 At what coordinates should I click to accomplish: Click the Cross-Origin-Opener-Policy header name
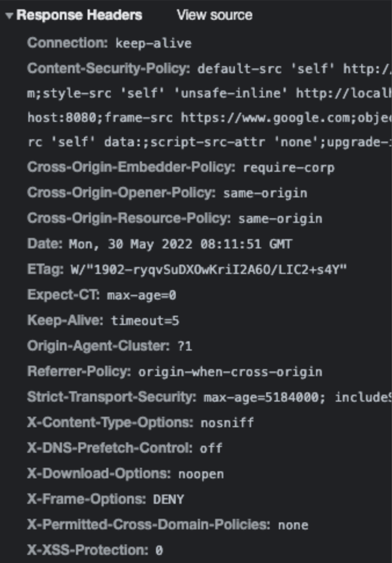[x=122, y=193]
